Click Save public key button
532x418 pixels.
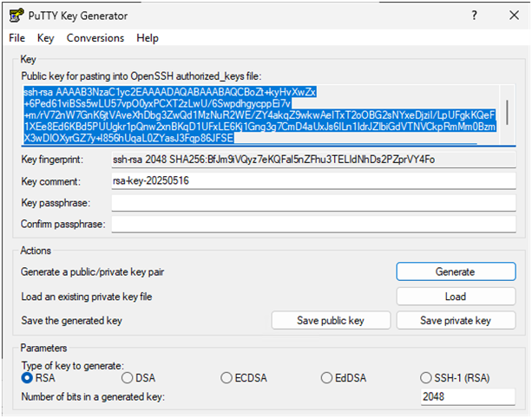tap(331, 320)
